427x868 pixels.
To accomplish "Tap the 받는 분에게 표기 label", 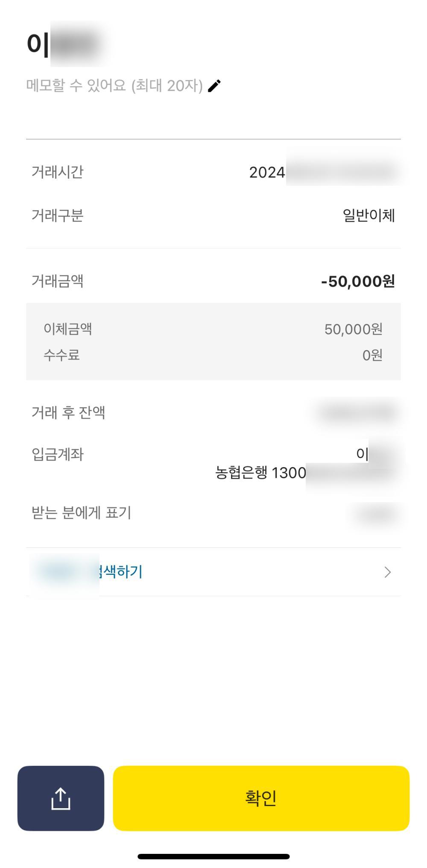I will point(81,512).
